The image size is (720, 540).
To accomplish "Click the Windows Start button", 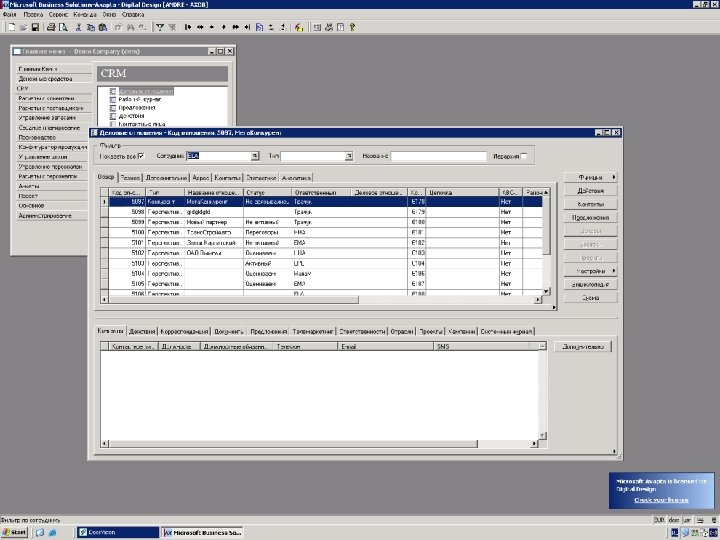I will click(x=15, y=533).
